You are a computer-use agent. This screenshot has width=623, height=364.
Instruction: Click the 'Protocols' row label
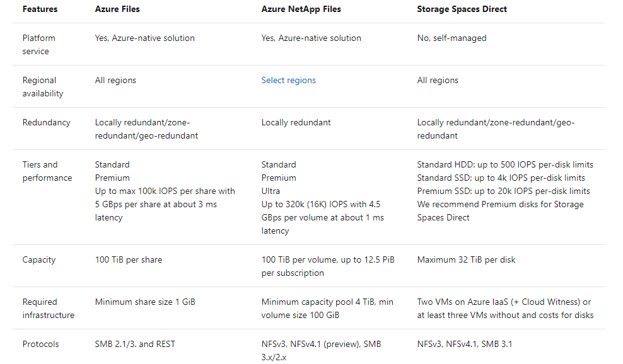pyautogui.click(x=40, y=344)
